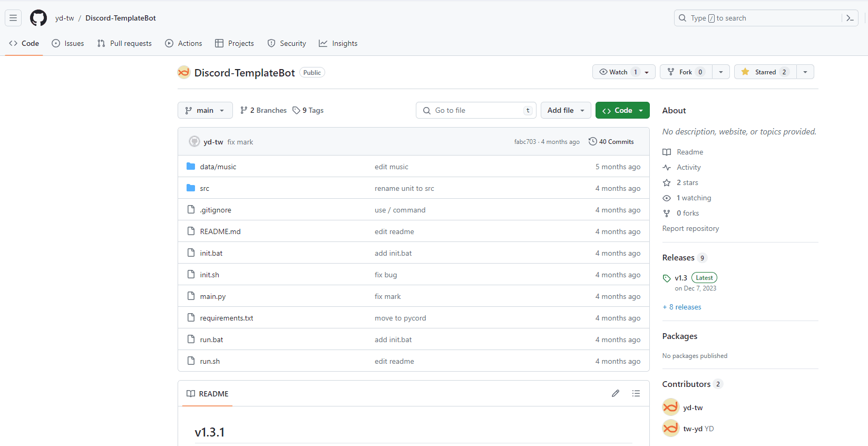Click the Go to file search field
This screenshot has height=446, width=868.
pos(476,110)
